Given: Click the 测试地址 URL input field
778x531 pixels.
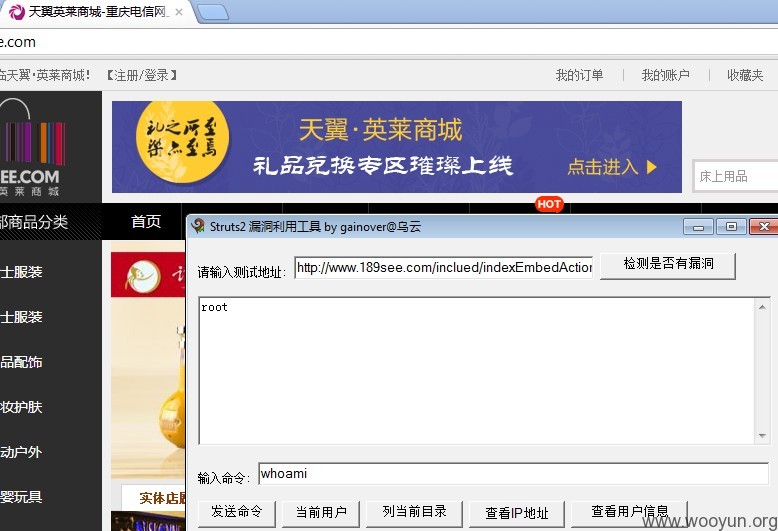Looking at the screenshot, I should pos(444,267).
